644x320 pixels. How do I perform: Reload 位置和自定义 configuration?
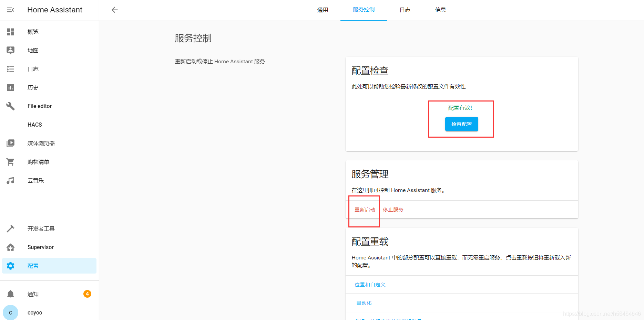(x=370, y=285)
